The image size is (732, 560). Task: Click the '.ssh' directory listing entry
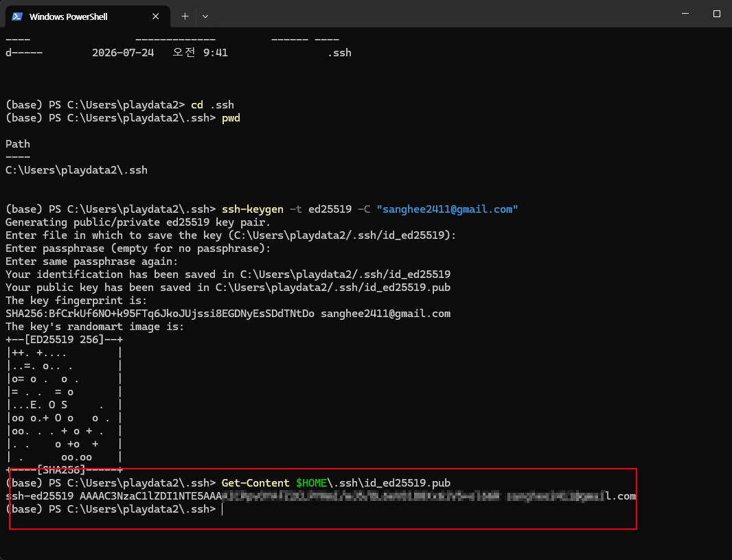(x=339, y=53)
